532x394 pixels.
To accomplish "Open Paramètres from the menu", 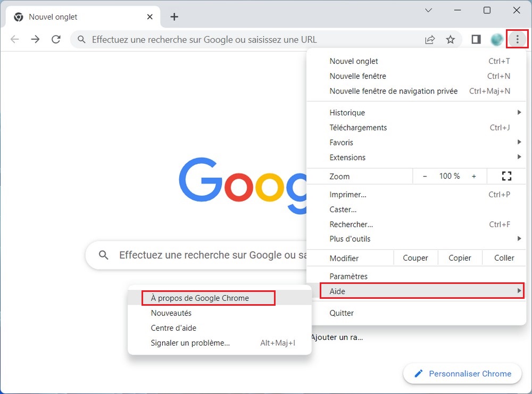I will coord(417,276).
